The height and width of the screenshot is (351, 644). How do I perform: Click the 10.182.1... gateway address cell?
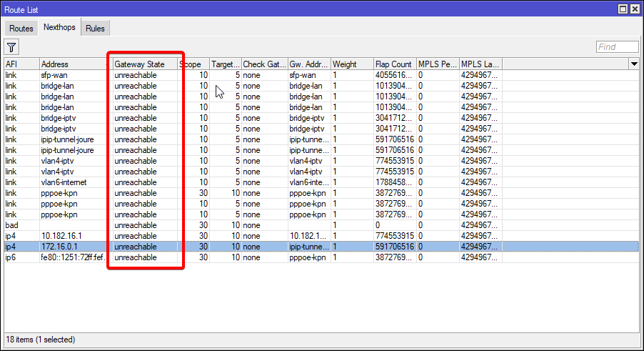309,236
